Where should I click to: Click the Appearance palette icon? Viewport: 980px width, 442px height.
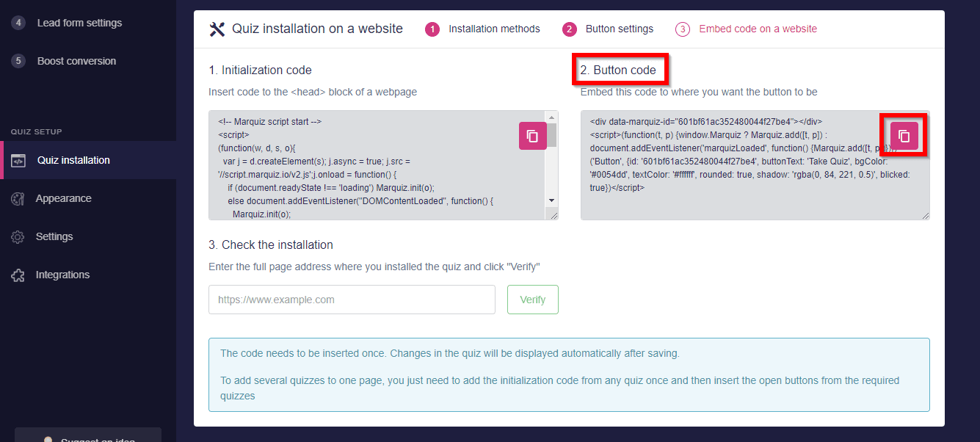[18, 198]
